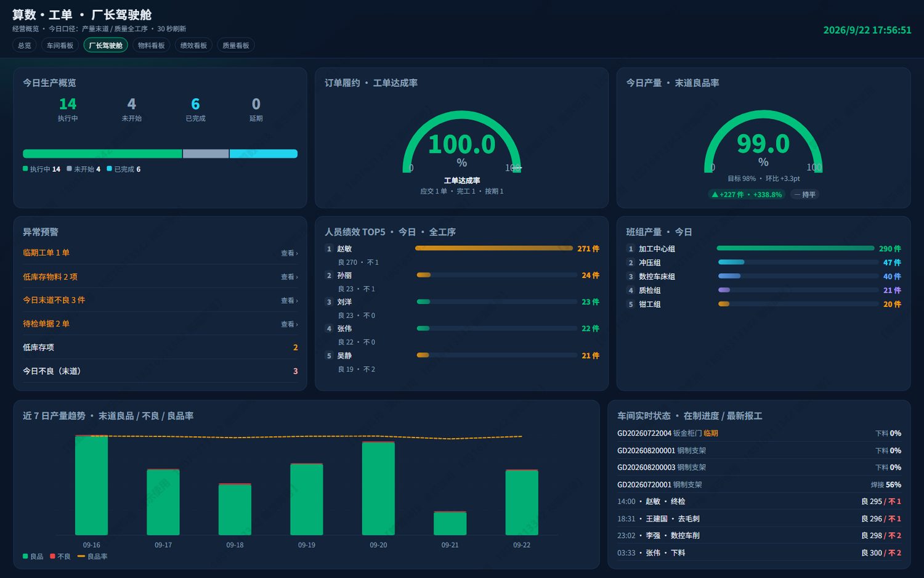The width and height of the screenshot is (924, 578).
Task: Click the 09-21 bar in the trend chart
Action: click(450, 523)
